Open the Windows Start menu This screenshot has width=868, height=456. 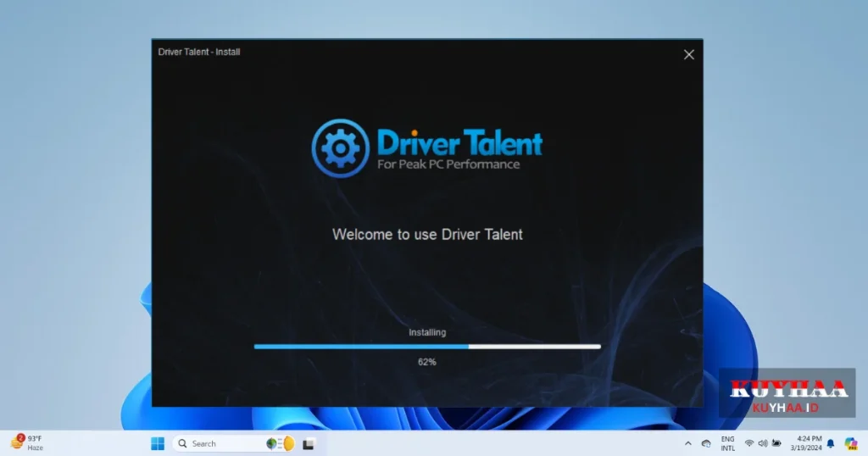158,443
